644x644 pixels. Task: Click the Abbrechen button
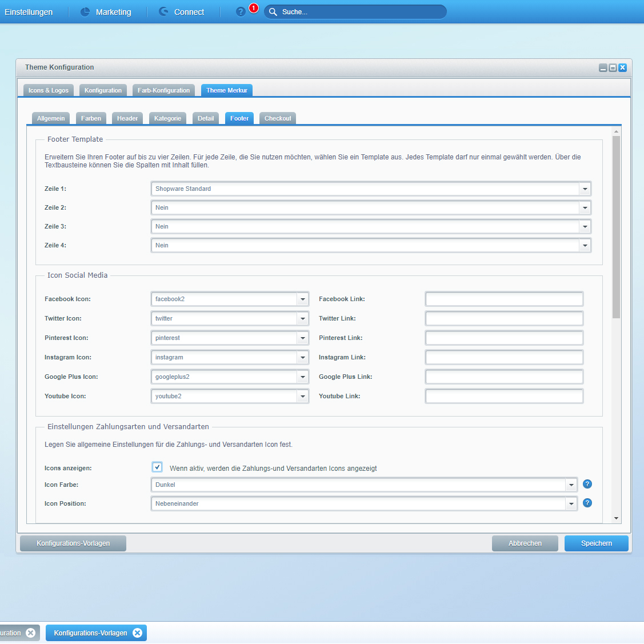click(x=525, y=543)
